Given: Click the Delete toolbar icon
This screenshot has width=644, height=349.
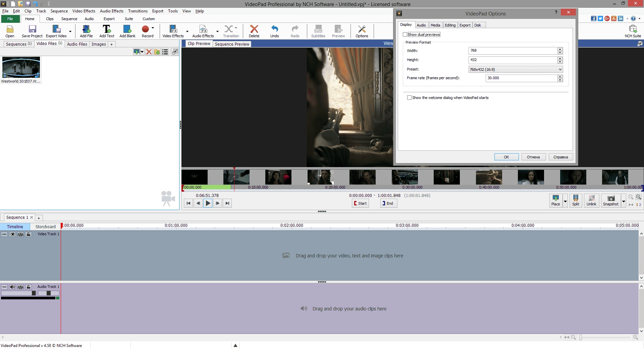Looking at the screenshot, I should tap(254, 31).
